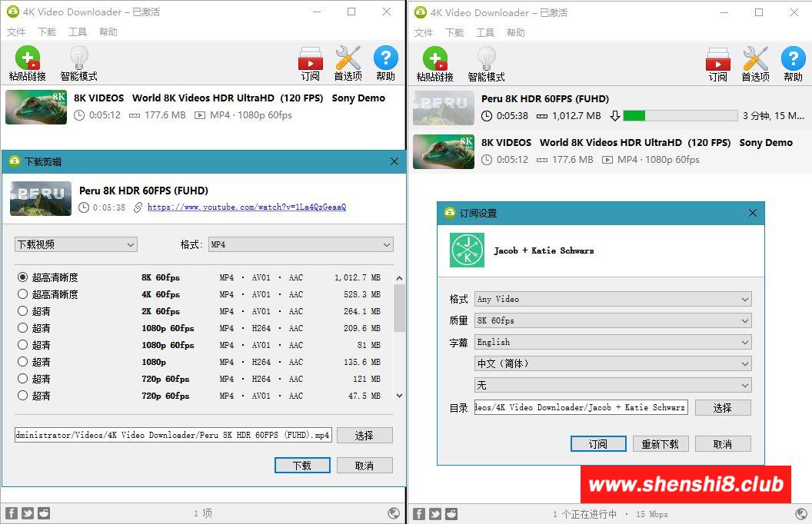The image size is (812, 524).
Task: Open the English subtitle dropdown
Action: (613, 342)
